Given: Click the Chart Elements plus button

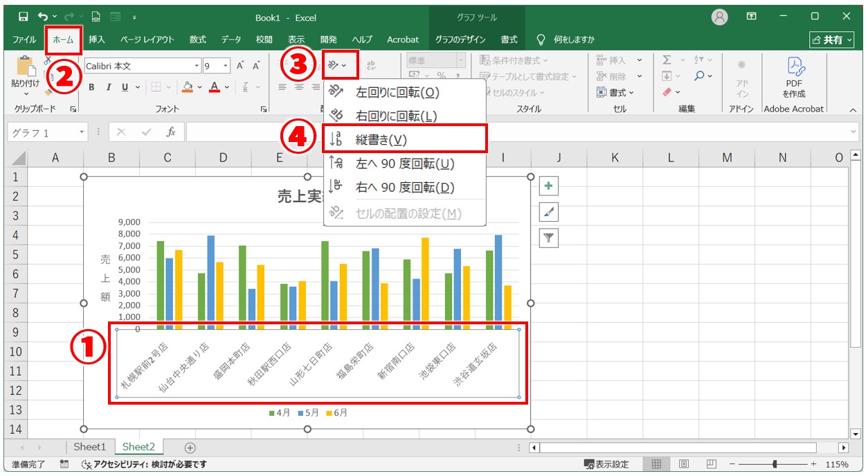Looking at the screenshot, I should 548,186.
